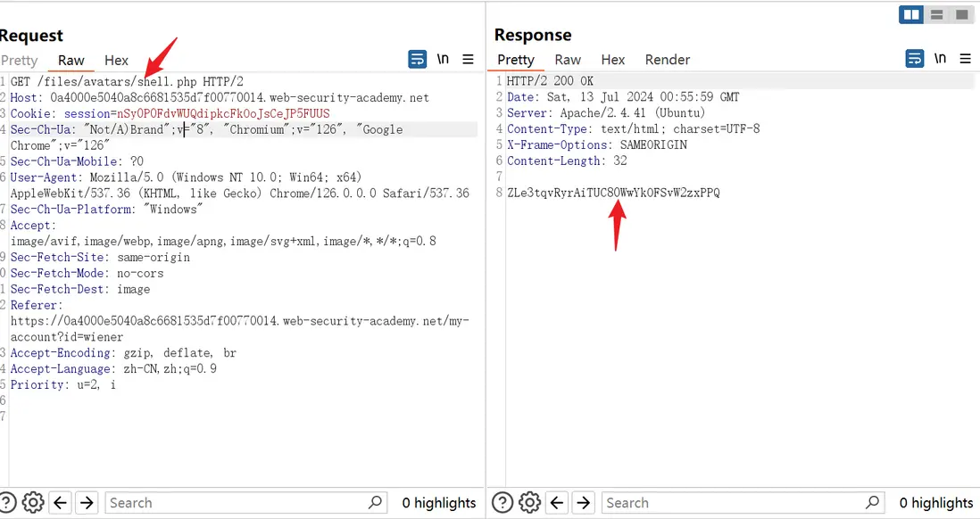This screenshot has height=519, width=980.
Task: Click the Sec-Ch-Ua-Platform header line
Action: point(107,210)
